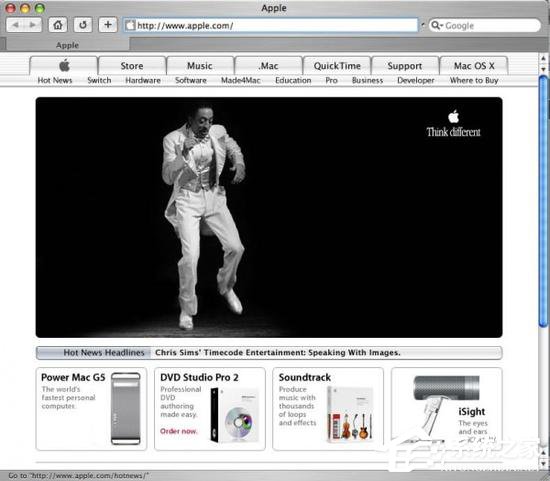Follow the Hot News sub-navigation link
This screenshot has width=550, height=481.
pos(55,80)
